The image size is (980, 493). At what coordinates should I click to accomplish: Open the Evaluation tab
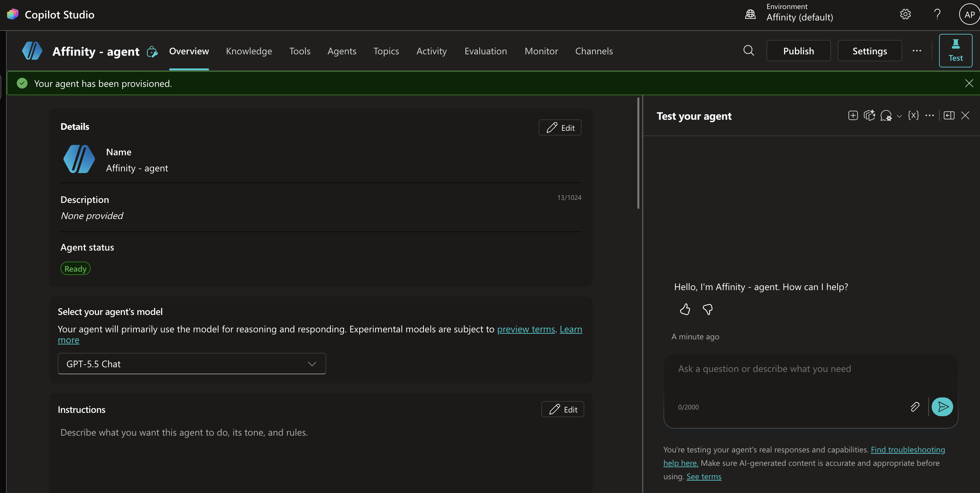tap(485, 51)
